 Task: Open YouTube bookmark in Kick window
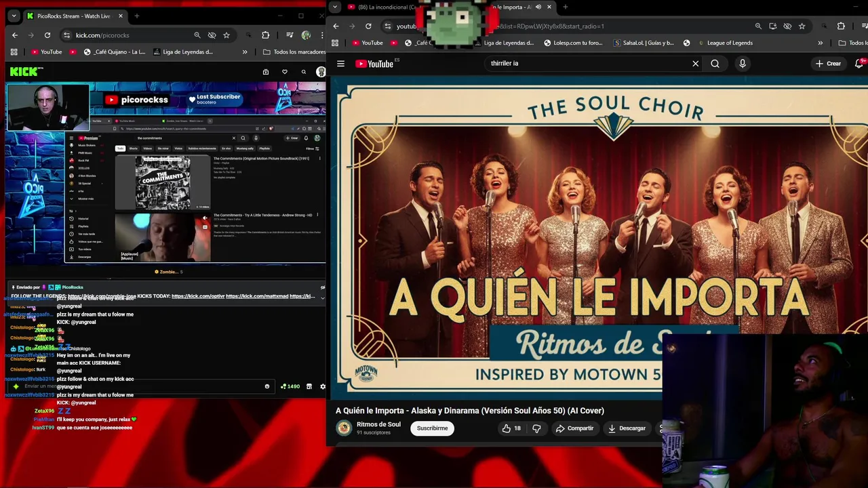[x=46, y=52]
